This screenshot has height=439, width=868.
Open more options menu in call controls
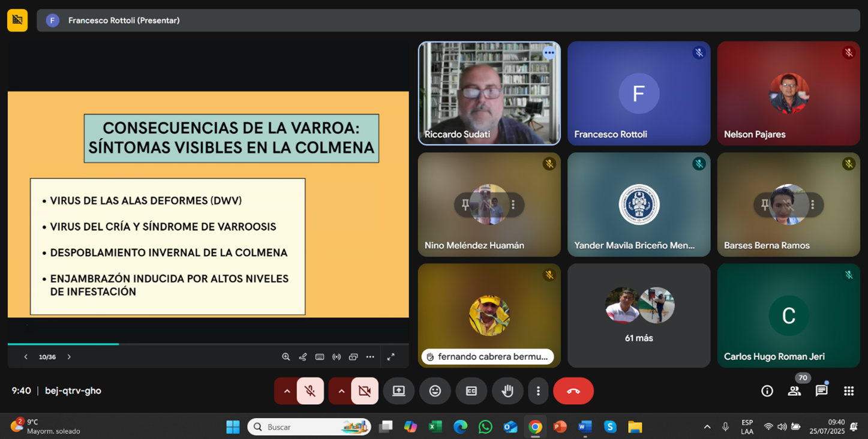538,391
